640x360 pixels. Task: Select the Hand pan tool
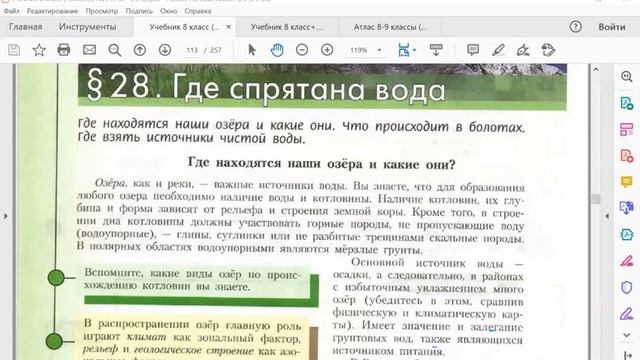[277, 50]
